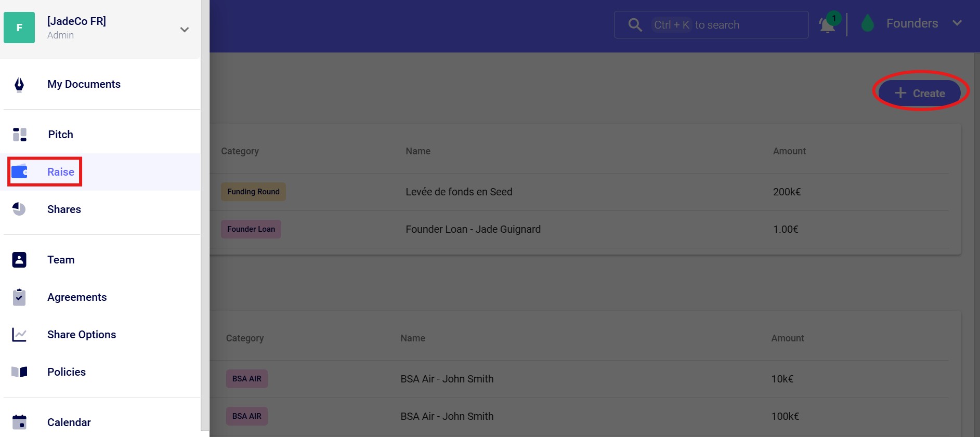Expand the JadeCo FR company switcher
980x437 pixels.
184,30
